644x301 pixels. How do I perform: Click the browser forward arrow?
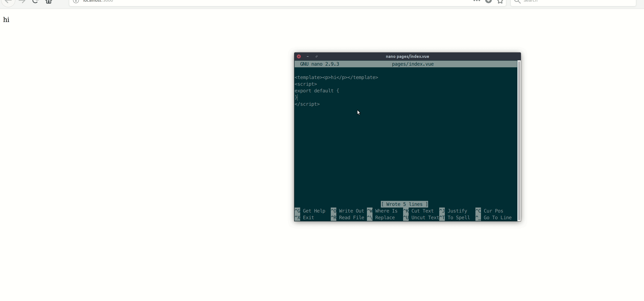click(22, 1)
